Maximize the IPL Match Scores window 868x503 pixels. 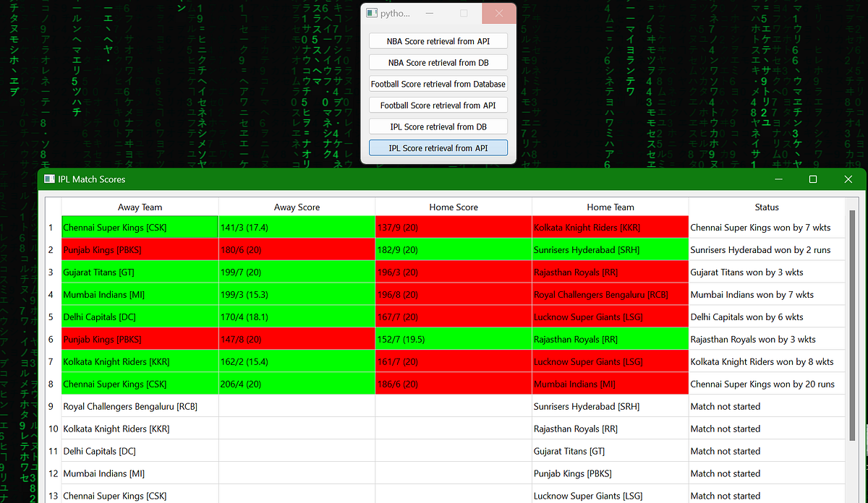812,179
